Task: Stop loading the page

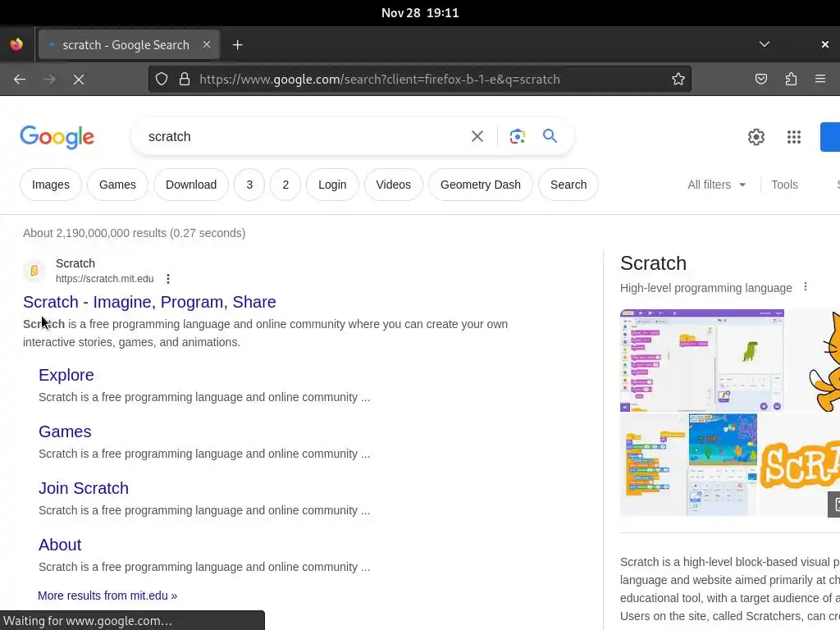Action: (79, 80)
